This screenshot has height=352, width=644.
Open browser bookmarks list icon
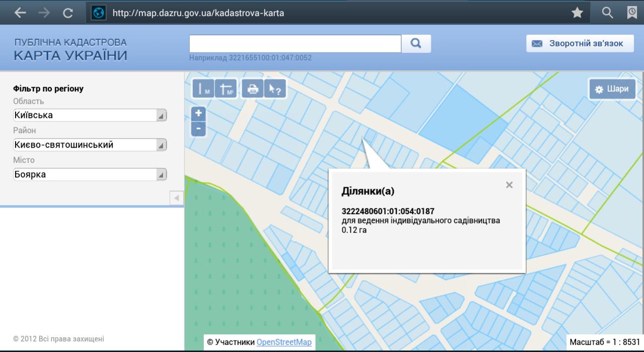click(x=632, y=13)
